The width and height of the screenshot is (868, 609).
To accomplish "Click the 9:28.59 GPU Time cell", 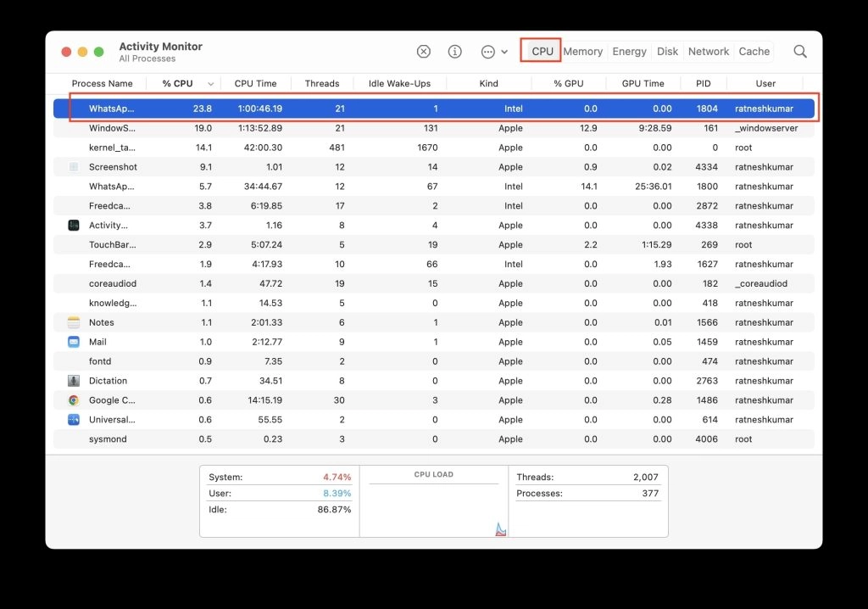I will click(655, 128).
